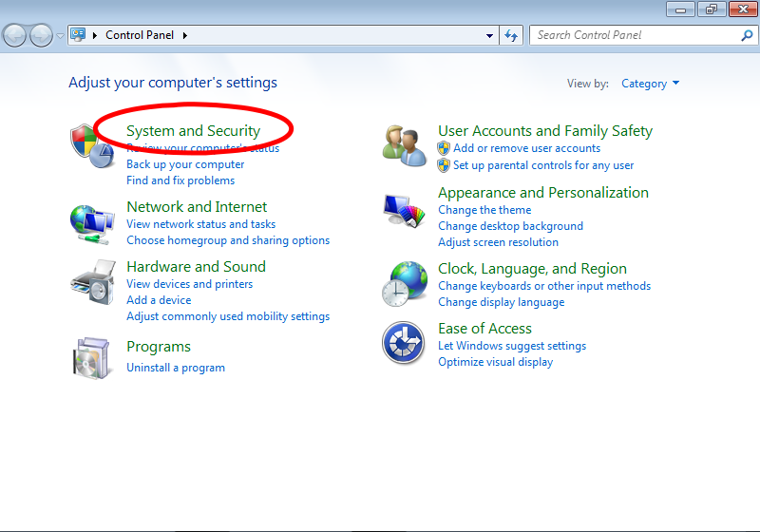This screenshot has height=532, width=760.
Task: Click the refresh button beside address bar
Action: pyautogui.click(x=512, y=35)
